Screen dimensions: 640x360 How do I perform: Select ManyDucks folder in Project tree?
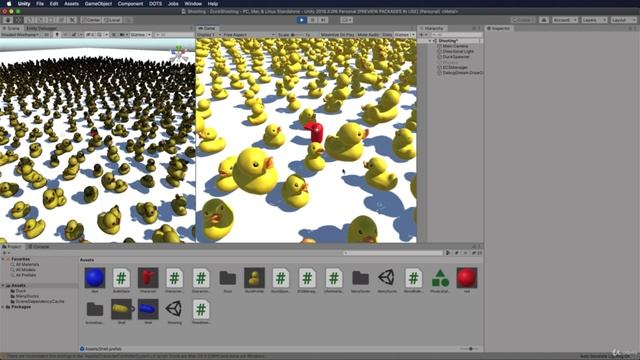click(x=27, y=296)
